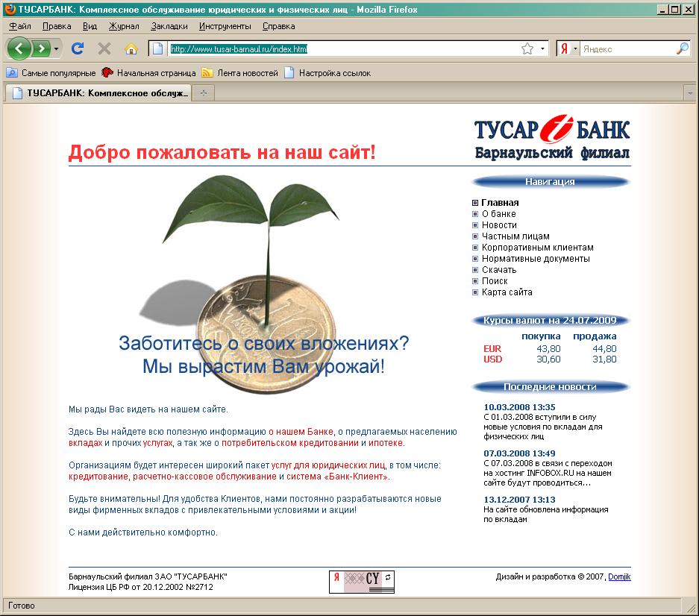This screenshot has width=699, height=616.
Task: Open the Инструменты menu
Action: [x=225, y=26]
